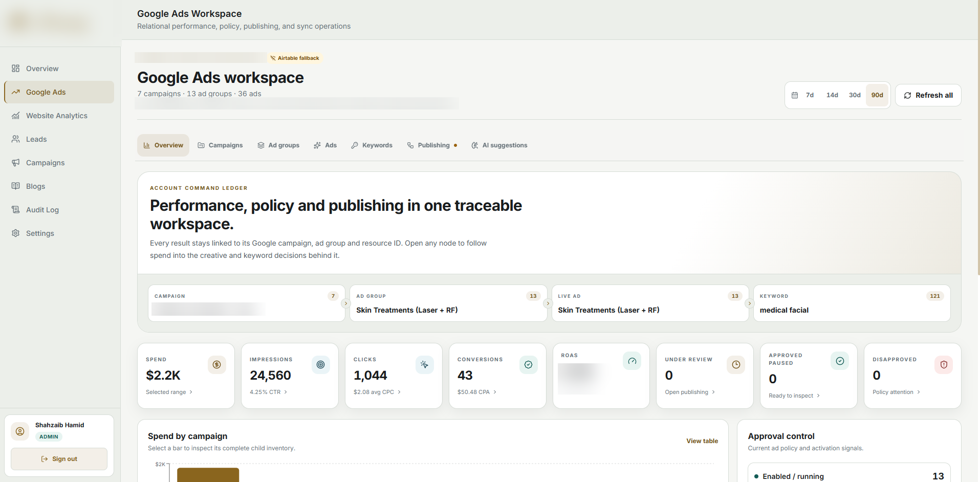Click the Settings gear icon
Image resolution: width=980 pixels, height=482 pixels.
(x=16, y=233)
